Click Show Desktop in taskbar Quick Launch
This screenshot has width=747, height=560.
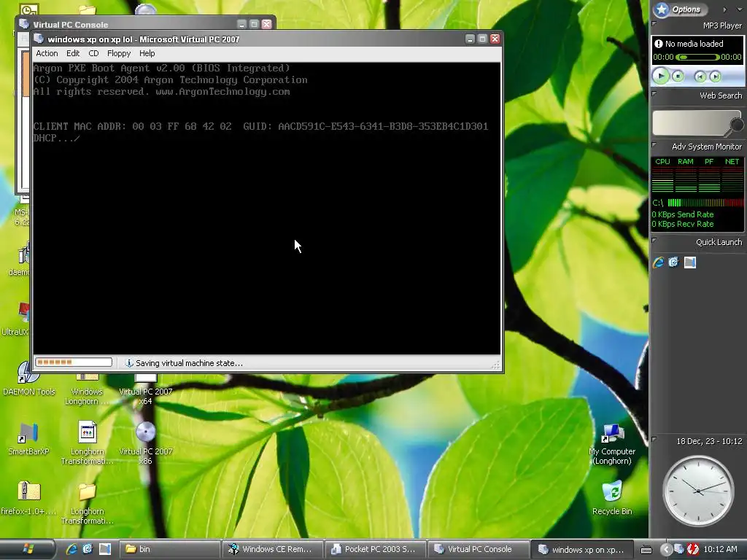tap(105, 549)
